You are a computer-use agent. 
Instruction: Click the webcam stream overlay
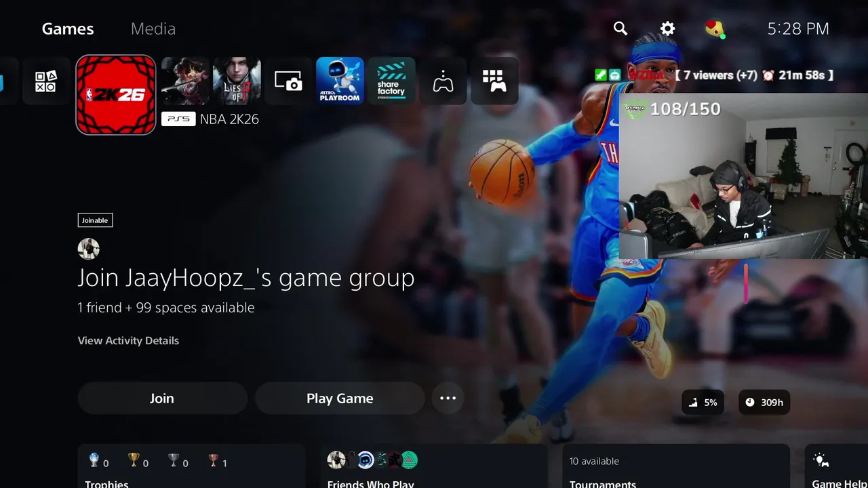(743, 176)
